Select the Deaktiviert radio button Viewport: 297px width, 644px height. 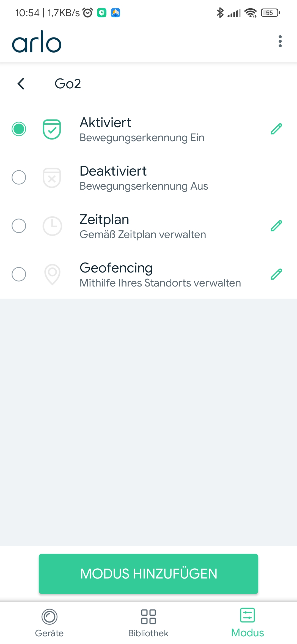[x=19, y=177]
